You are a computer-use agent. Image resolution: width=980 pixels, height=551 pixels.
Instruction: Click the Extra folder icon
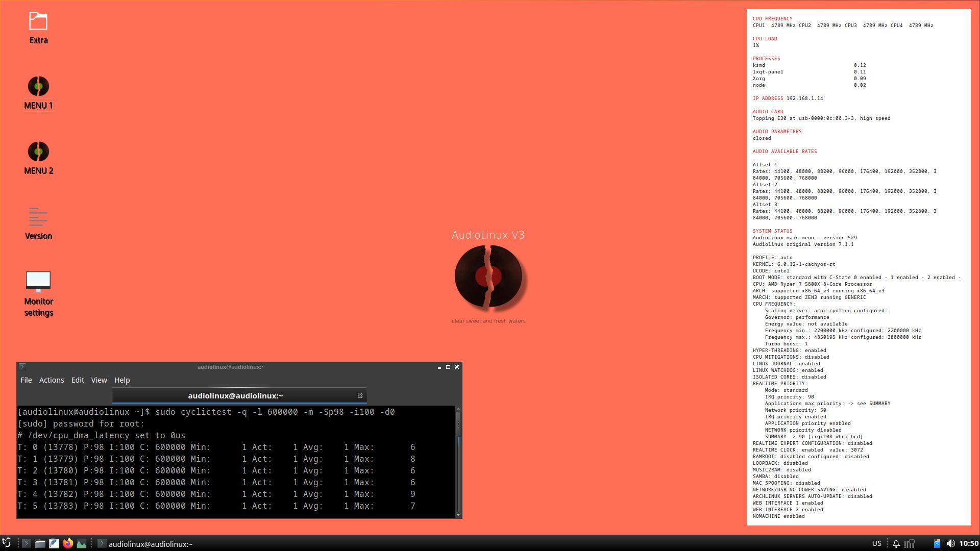point(38,21)
